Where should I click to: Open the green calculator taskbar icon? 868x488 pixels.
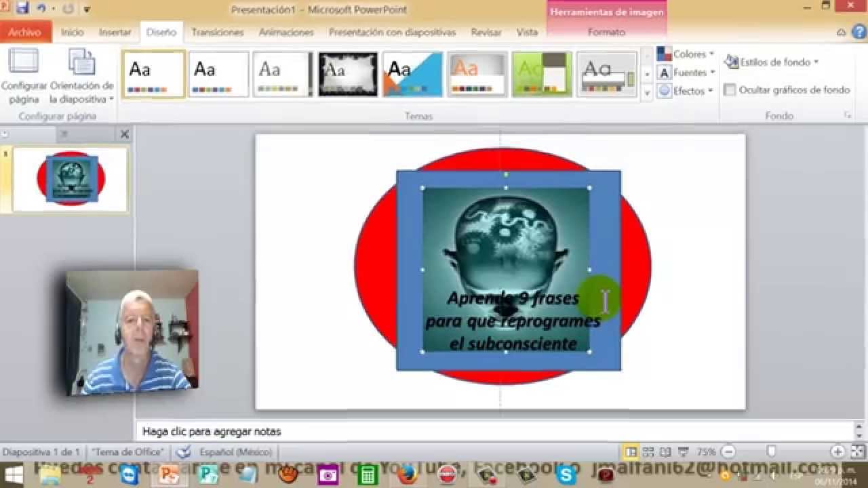tap(368, 476)
